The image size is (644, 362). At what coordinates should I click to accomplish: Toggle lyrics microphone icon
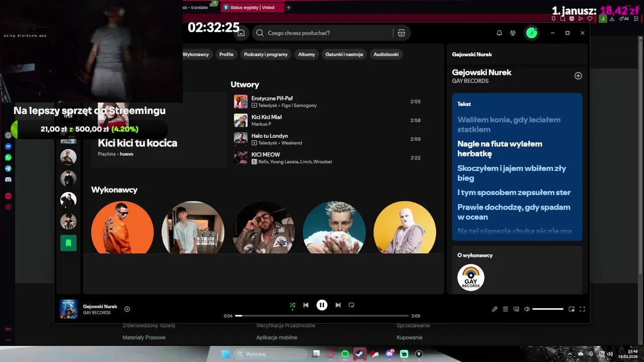click(495, 309)
